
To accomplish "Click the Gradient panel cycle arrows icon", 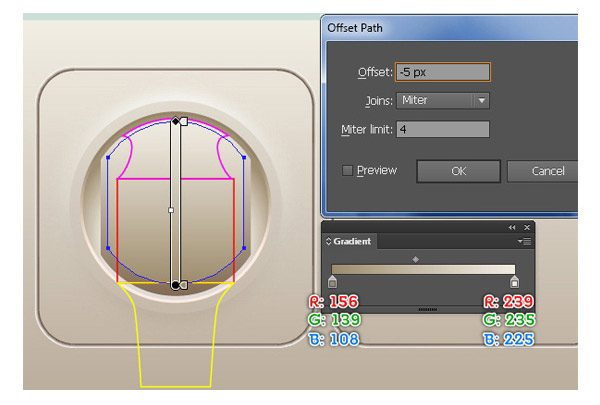I will pos(328,242).
